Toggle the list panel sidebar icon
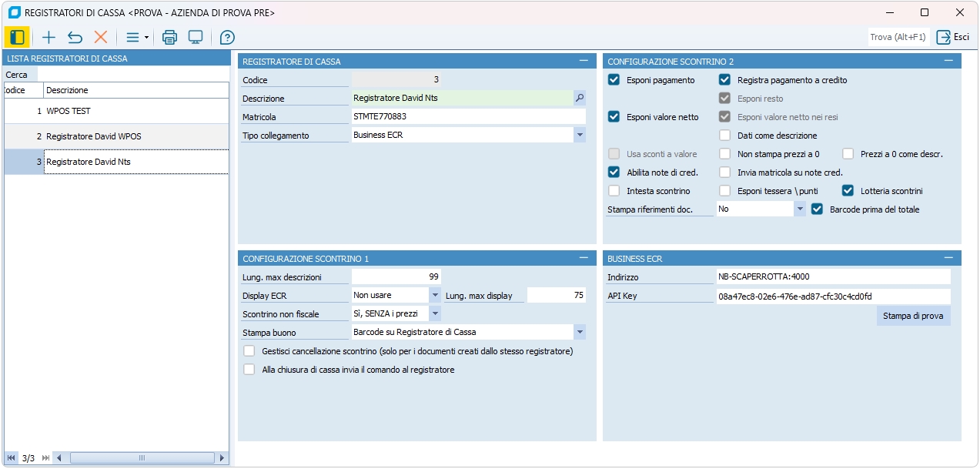 (x=17, y=37)
